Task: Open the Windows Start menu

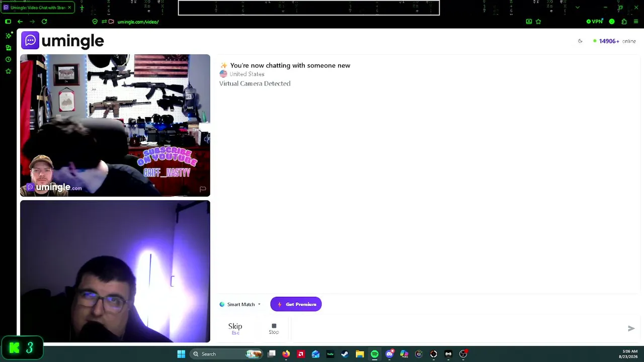Action: pos(181,354)
